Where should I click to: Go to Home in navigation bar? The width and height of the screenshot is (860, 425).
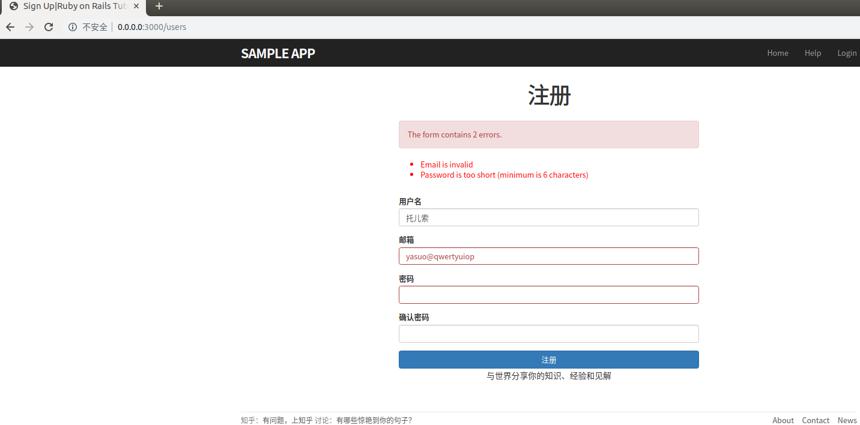(777, 53)
